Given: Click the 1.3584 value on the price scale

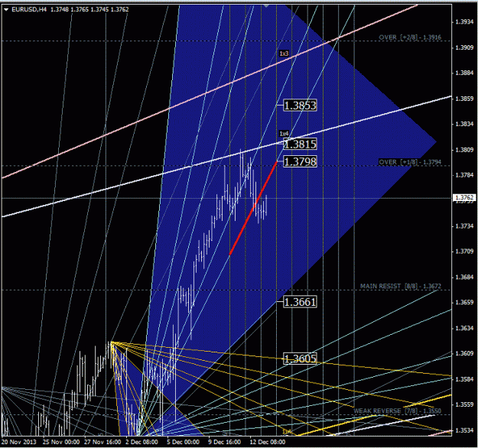Looking at the screenshot, I should point(464,379).
